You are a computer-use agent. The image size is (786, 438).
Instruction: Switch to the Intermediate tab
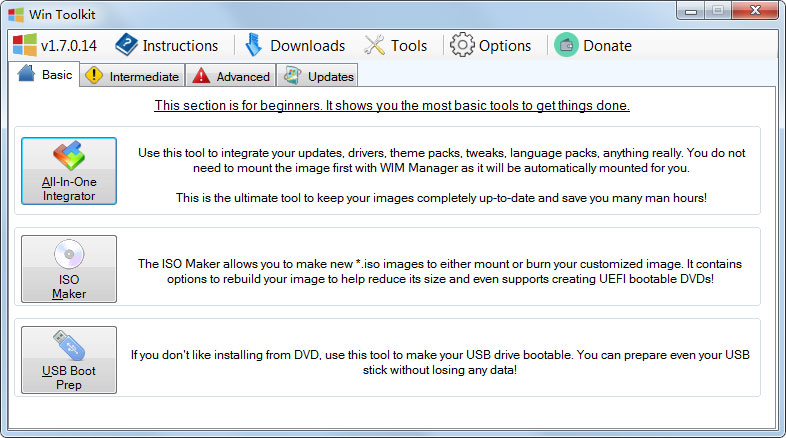click(133, 76)
